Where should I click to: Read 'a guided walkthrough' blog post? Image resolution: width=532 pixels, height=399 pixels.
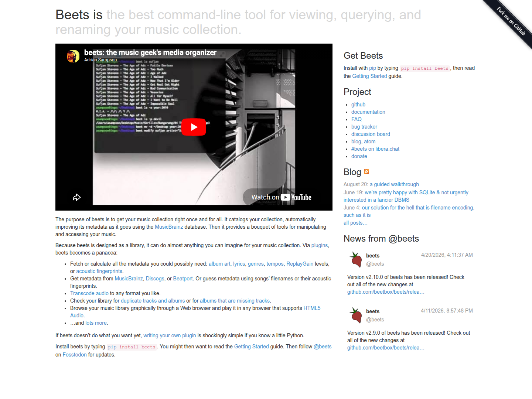394,184
